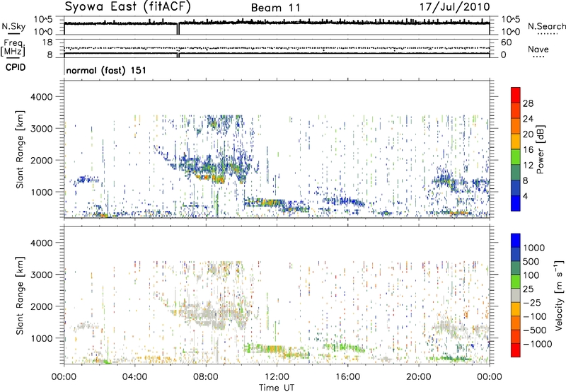The image size is (566, 392).
Task: Click the '18' frequency axis tick label
Action: point(47,42)
